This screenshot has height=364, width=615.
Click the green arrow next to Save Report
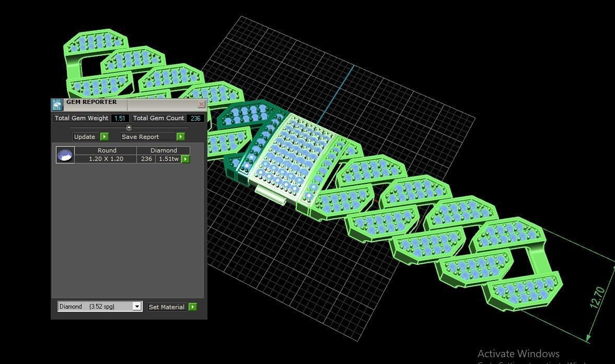(180, 137)
